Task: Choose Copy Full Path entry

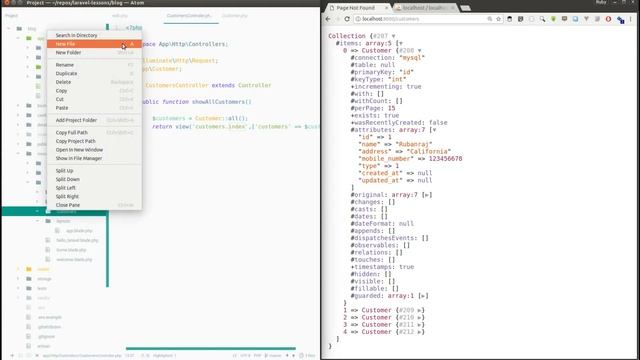Action: (x=94, y=132)
